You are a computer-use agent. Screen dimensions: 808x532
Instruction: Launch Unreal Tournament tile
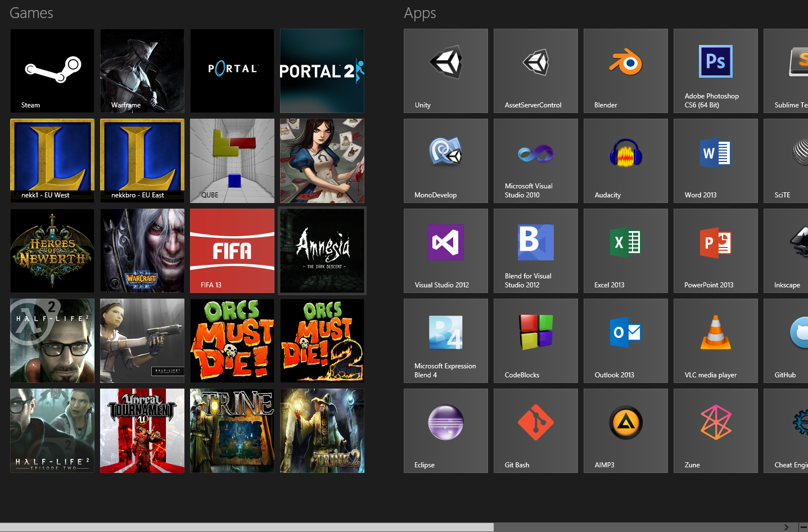coord(142,431)
